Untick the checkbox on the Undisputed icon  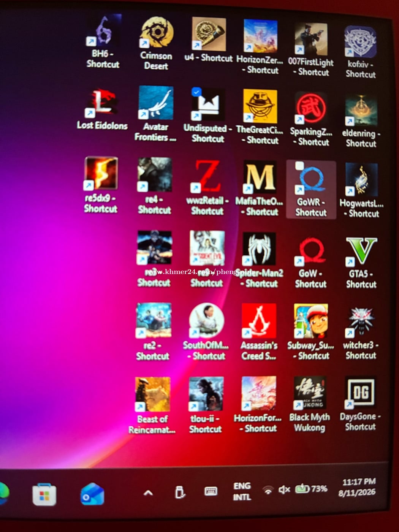tap(196, 92)
